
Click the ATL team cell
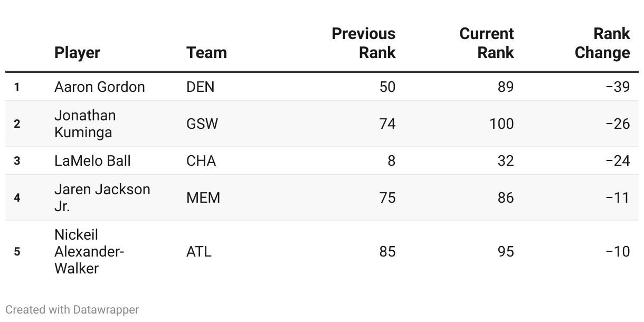(199, 251)
